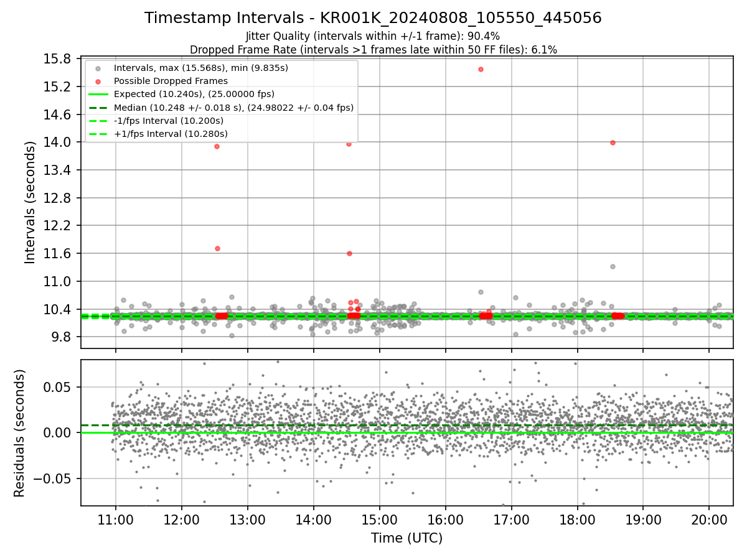Screen dimensions: 747x560
Task: Click the 'Residuals (seconds)' y-axis label
Action: pos(20,432)
